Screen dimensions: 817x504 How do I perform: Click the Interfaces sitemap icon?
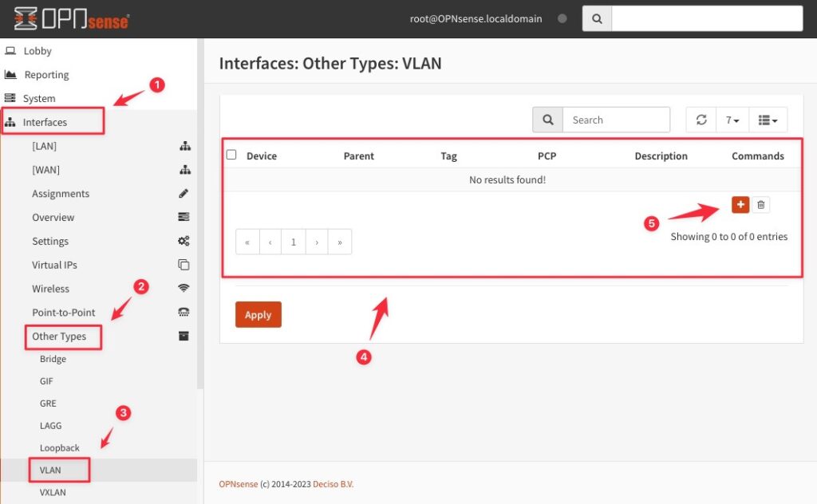(x=10, y=122)
